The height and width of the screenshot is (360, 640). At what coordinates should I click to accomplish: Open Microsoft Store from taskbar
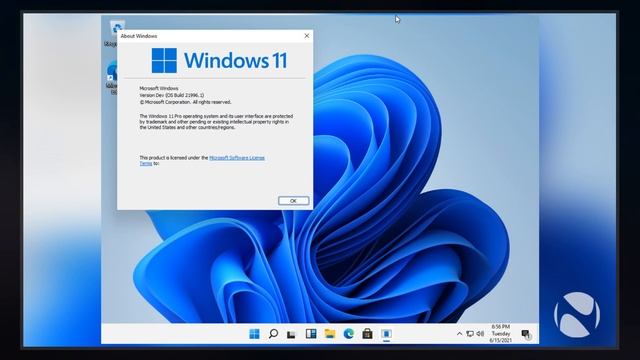[x=367, y=334]
